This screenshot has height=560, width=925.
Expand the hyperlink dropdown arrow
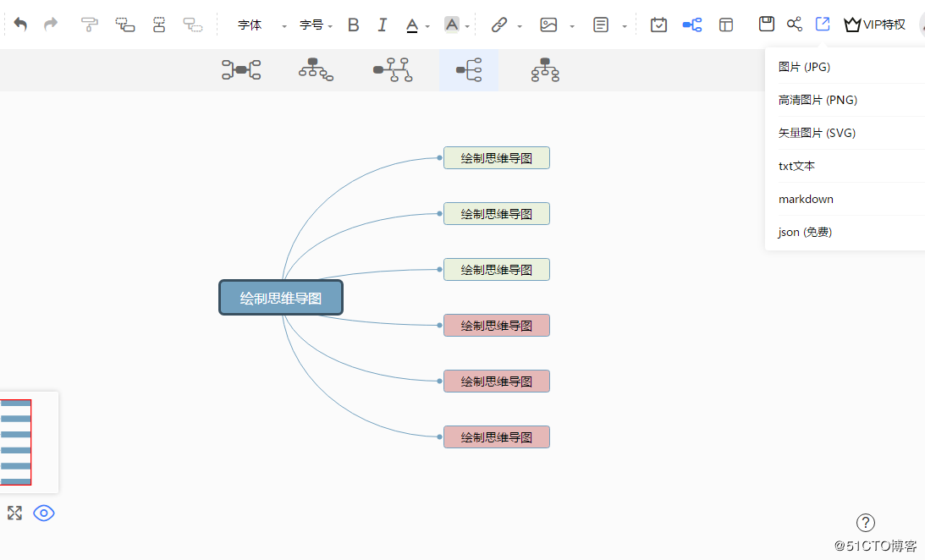point(520,26)
